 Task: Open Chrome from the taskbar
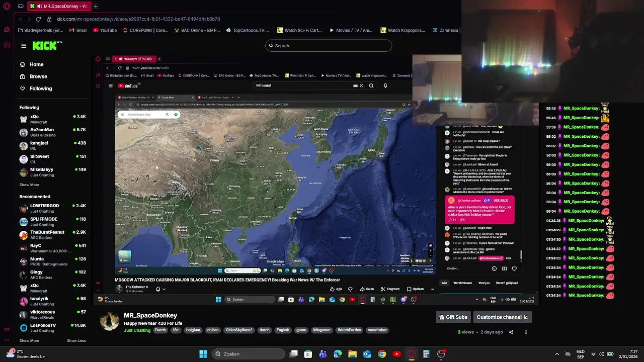(x=382, y=354)
